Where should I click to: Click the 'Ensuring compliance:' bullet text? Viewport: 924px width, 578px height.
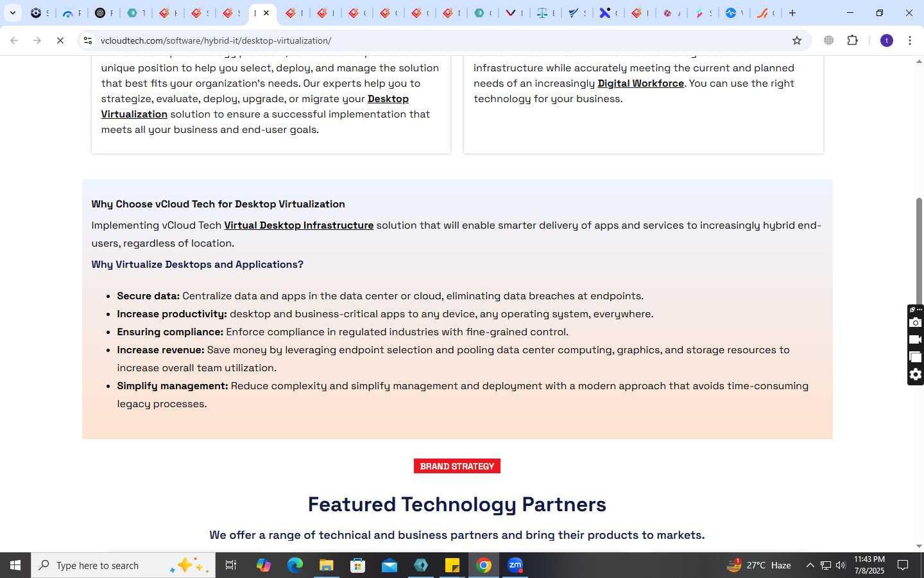(170, 332)
